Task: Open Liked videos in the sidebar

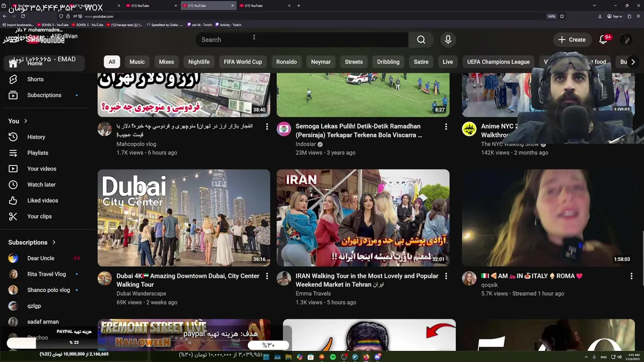Action: (43, 201)
